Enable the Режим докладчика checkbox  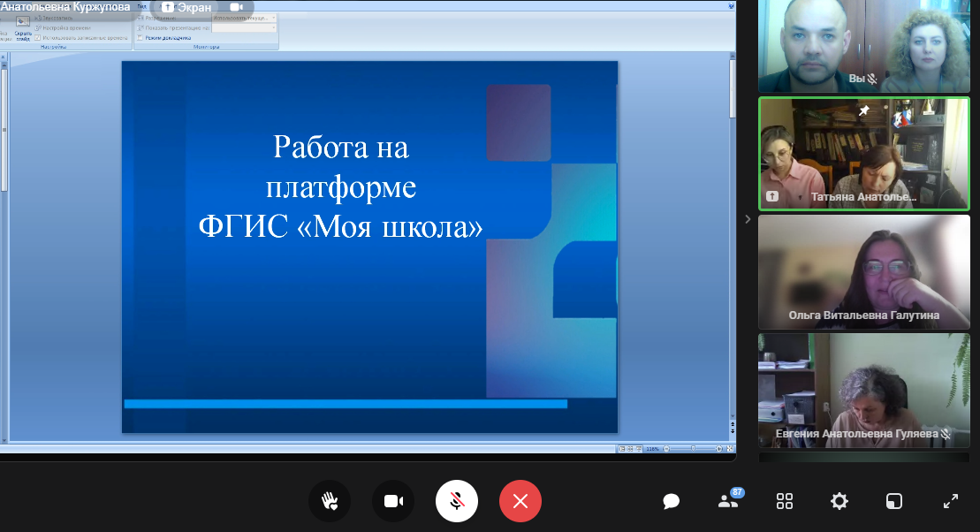click(x=140, y=38)
